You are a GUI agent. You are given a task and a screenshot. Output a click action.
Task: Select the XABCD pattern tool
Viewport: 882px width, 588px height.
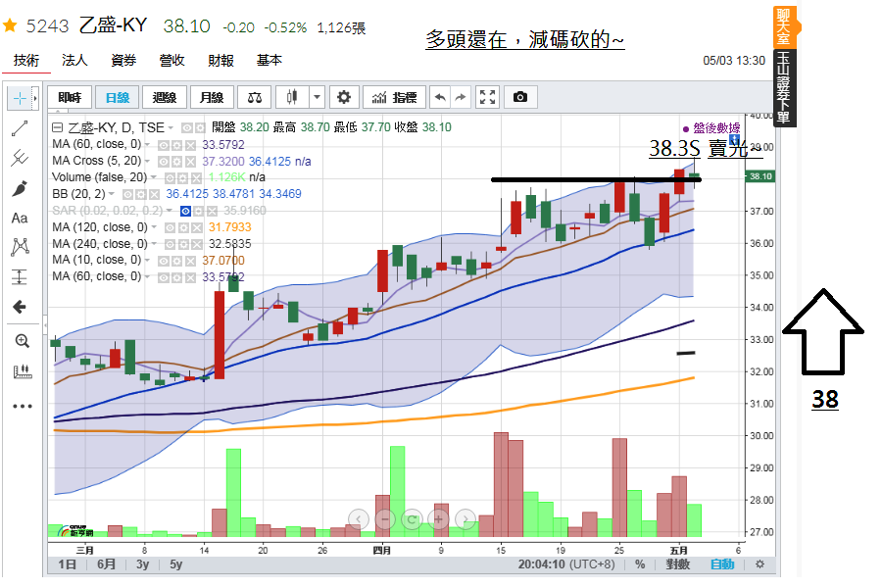[x=20, y=246]
